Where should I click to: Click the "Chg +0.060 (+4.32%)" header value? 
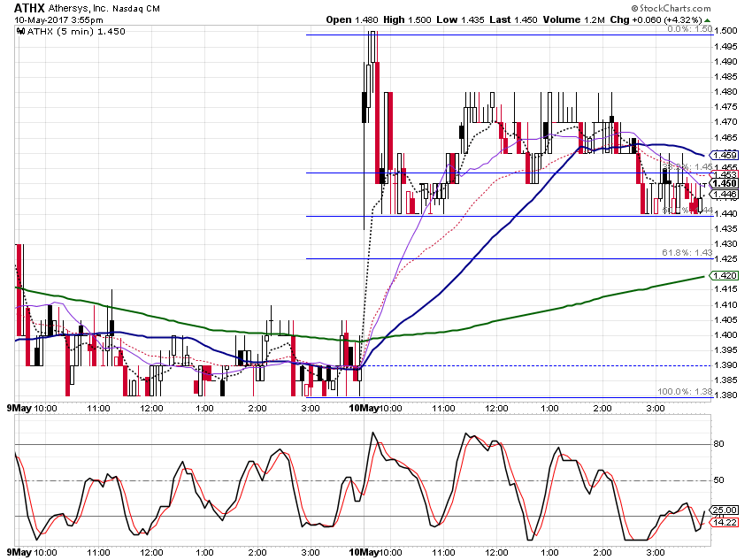656,20
